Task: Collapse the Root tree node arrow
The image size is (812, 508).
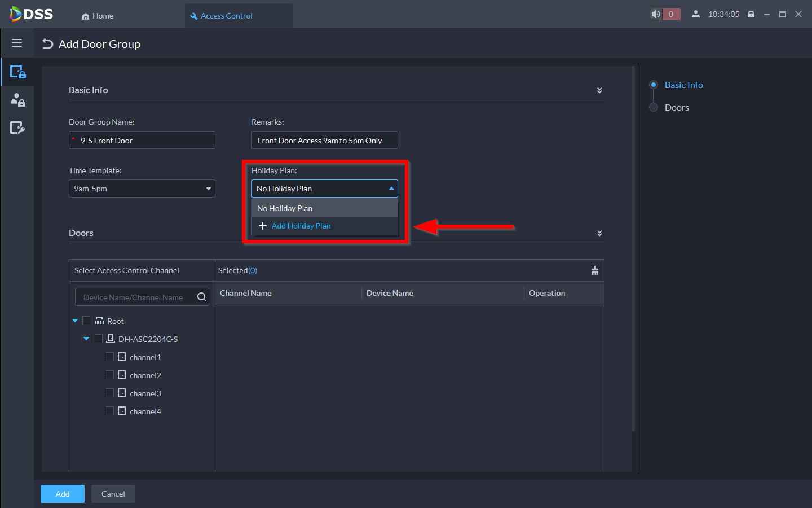Action: click(x=75, y=321)
